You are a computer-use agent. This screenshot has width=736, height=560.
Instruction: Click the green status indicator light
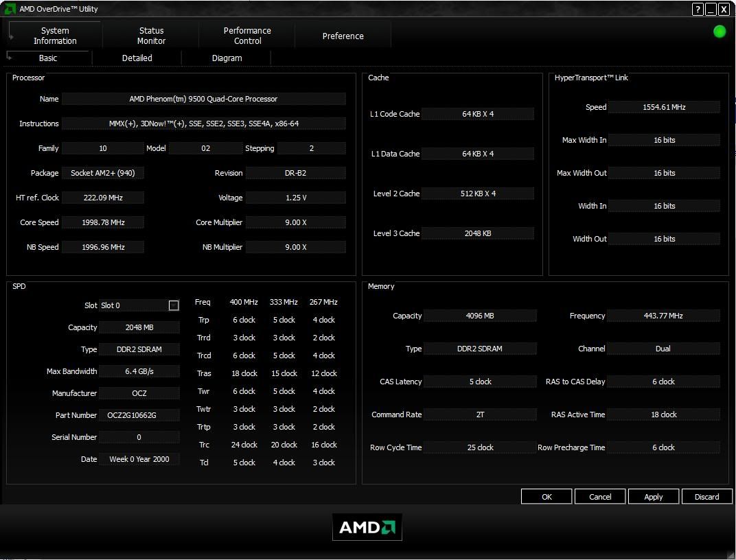pos(720,32)
